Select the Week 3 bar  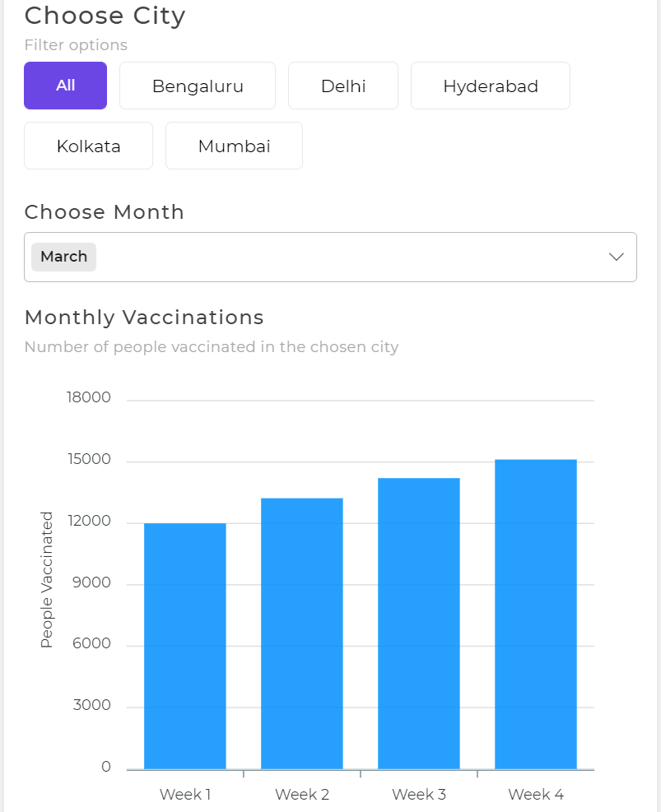(x=419, y=624)
